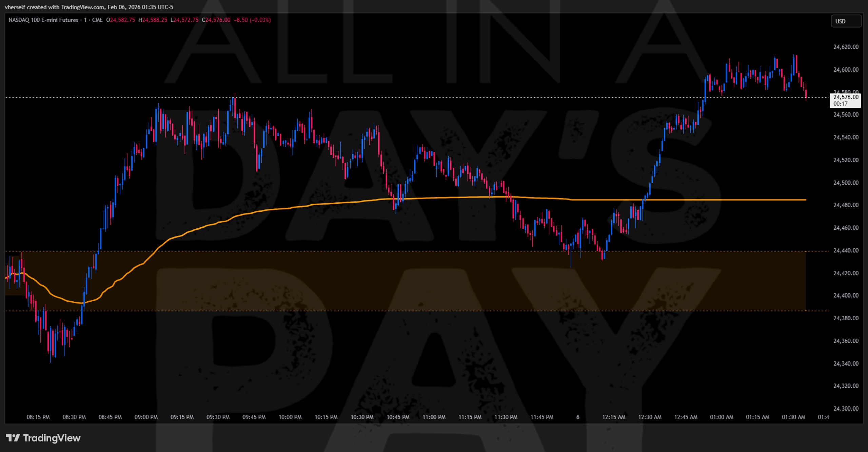This screenshot has height=452, width=868.
Task: Open the USD currency selector
Action: tap(846, 21)
